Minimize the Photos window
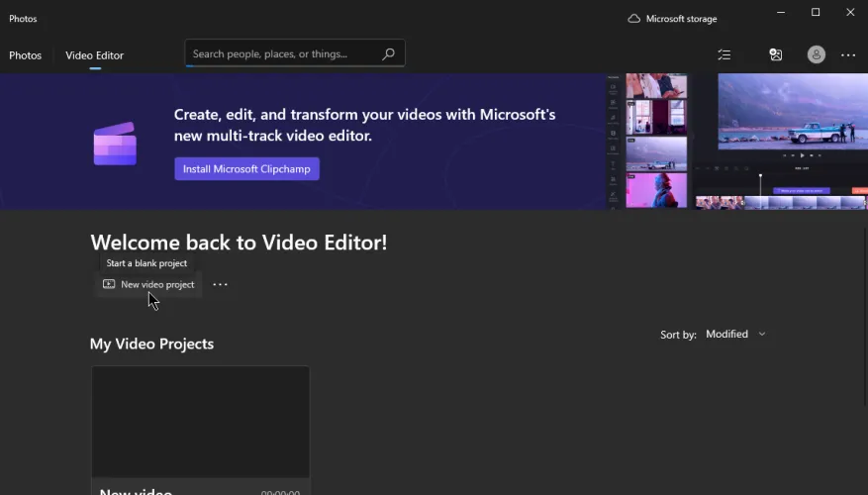This screenshot has width=868, height=495. 781,13
